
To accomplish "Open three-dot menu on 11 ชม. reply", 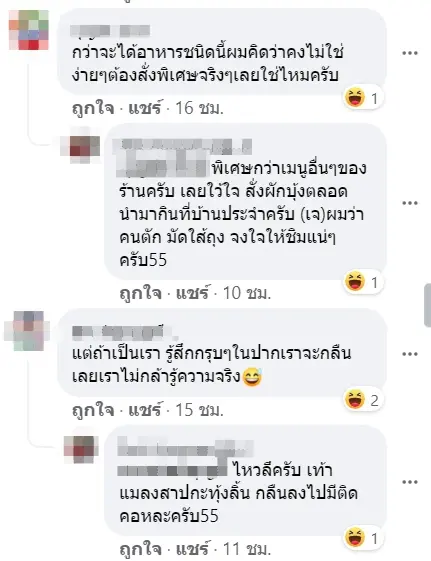I will (x=410, y=482).
